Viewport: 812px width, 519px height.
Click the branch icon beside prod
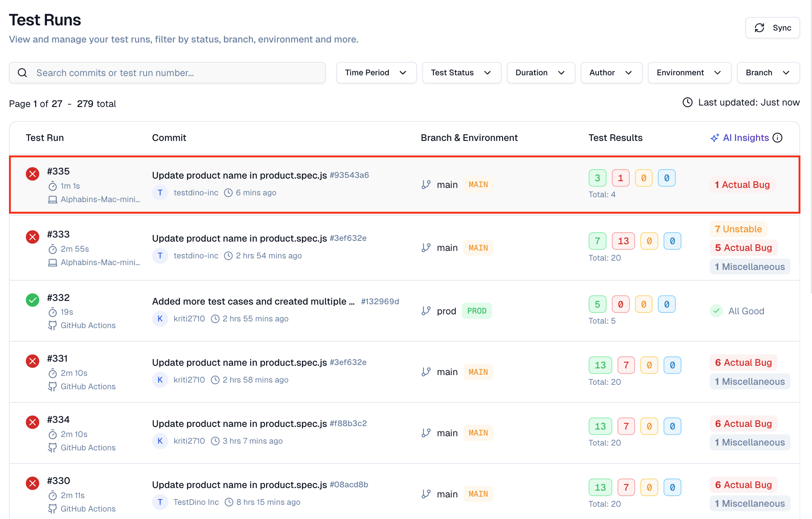pyautogui.click(x=426, y=311)
